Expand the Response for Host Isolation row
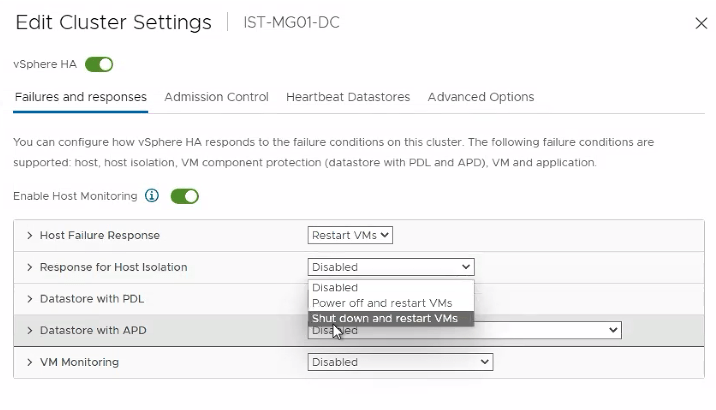 [x=30, y=267]
